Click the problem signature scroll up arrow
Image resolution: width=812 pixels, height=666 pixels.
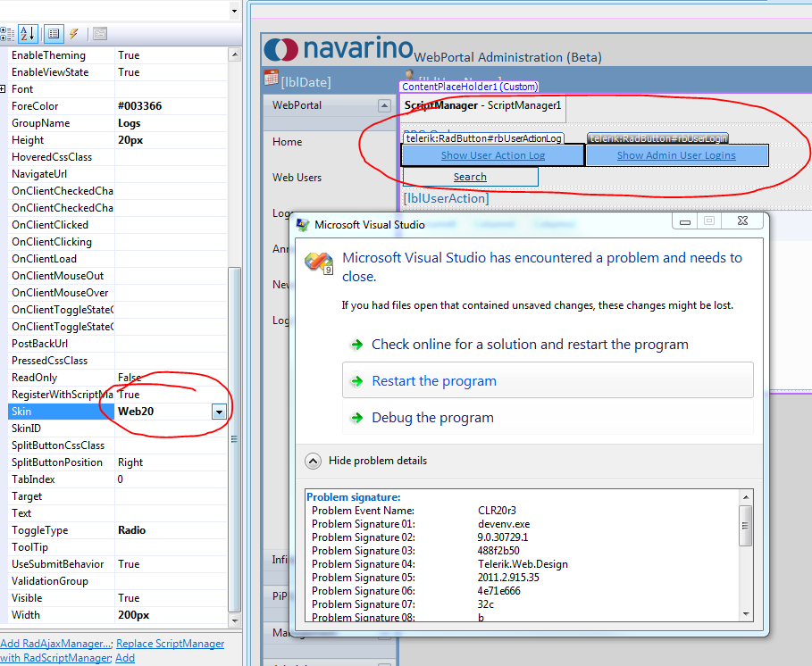746,497
